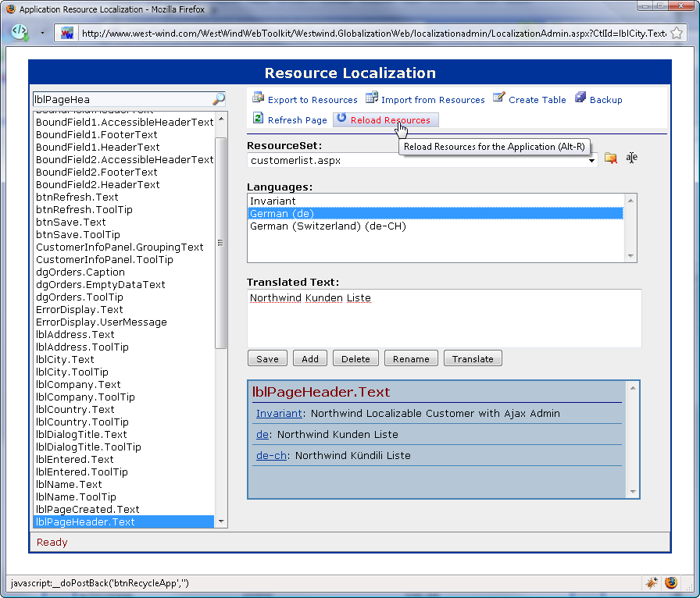Click the Create Table pencil icon

tap(499, 98)
